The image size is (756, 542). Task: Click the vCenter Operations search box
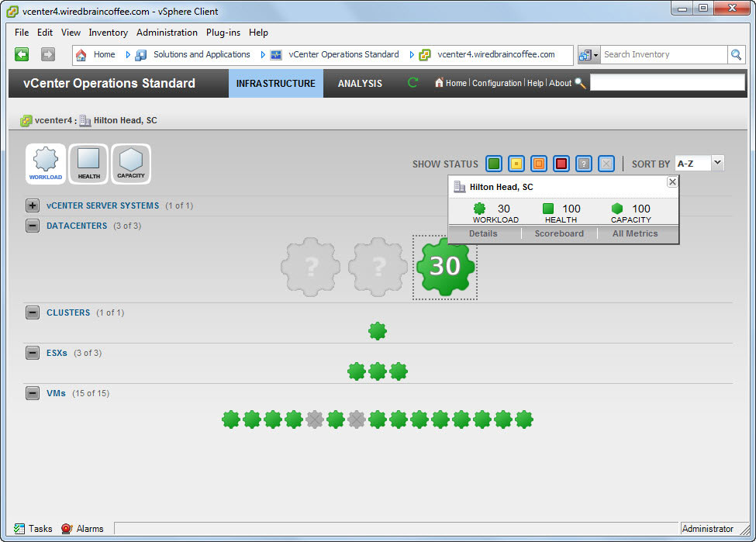click(x=668, y=82)
